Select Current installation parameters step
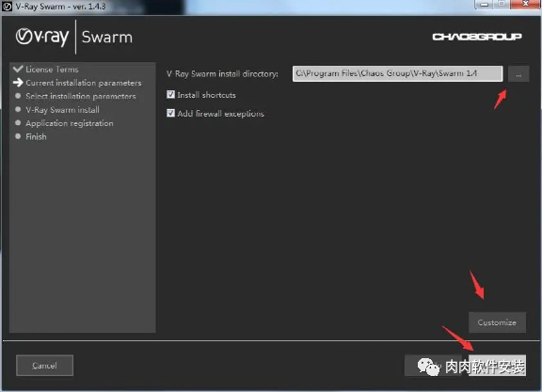The image size is (542, 392). tap(84, 83)
